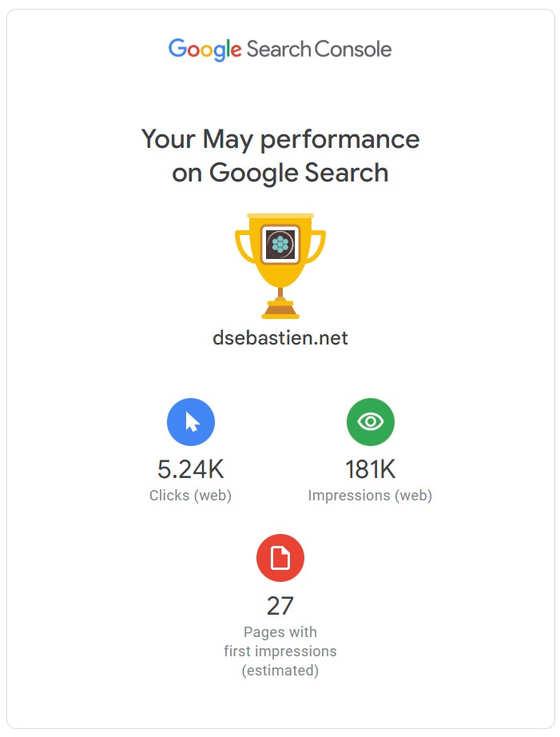
Task: Open the dsebastien.net site link
Action: (280, 338)
